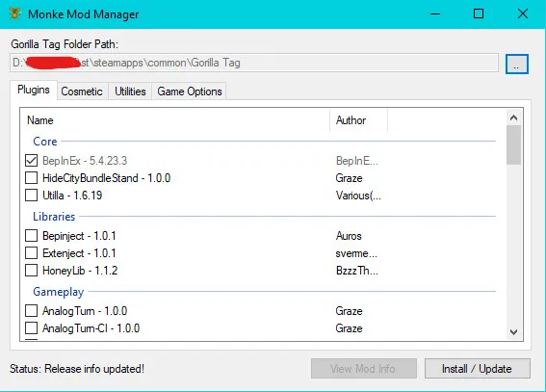Click the View Mod Info button

tap(364, 369)
